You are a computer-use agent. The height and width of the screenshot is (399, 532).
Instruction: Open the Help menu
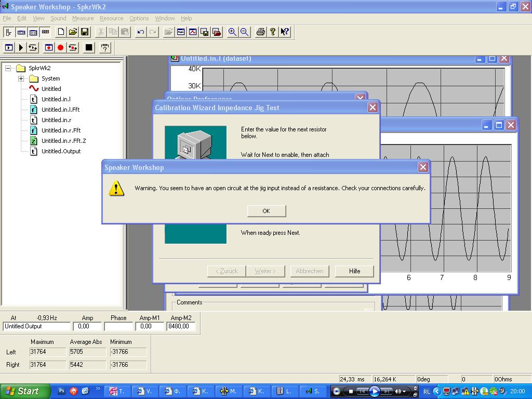pyautogui.click(x=187, y=18)
